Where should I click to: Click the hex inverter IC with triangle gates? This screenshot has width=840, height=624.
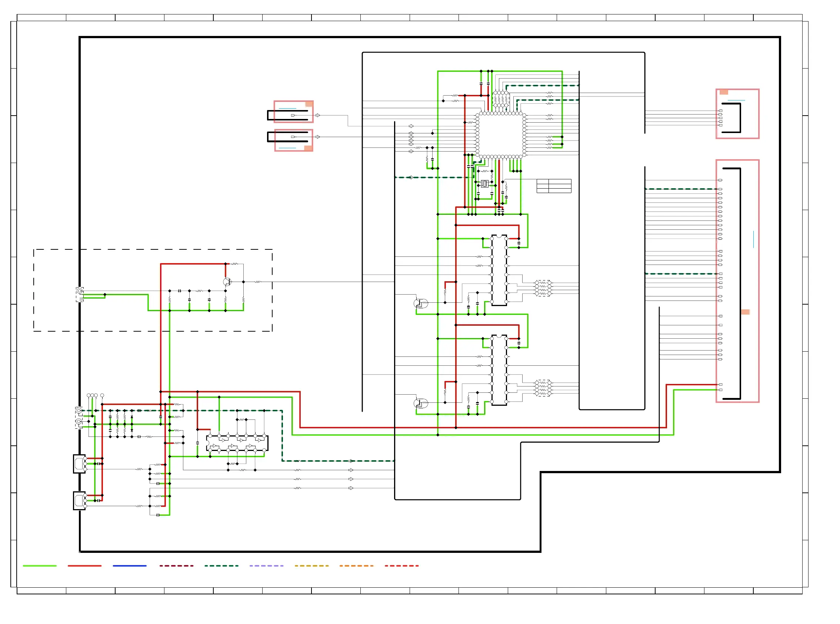pos(237,443)
